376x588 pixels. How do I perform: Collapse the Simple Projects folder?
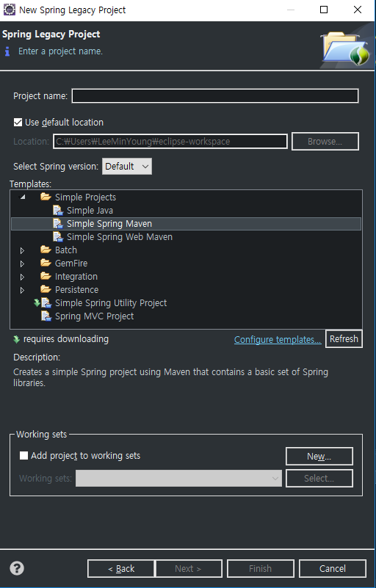[22, 197]
